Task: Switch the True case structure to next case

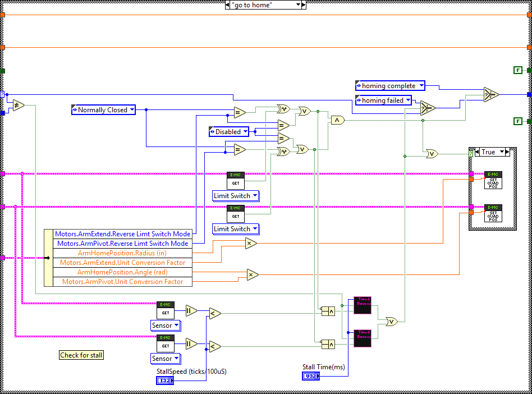Action: click(507, 152)
